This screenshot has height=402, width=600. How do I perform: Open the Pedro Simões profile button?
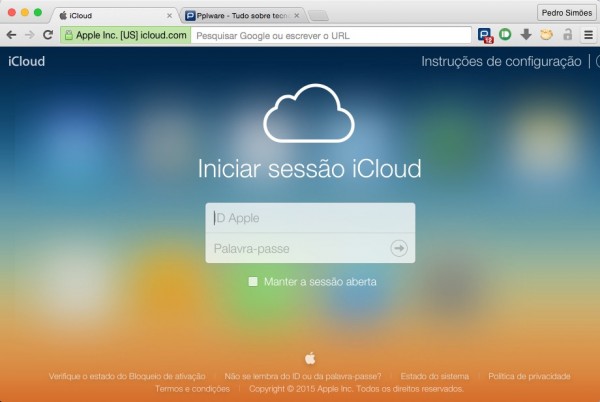tap(567, 13)
